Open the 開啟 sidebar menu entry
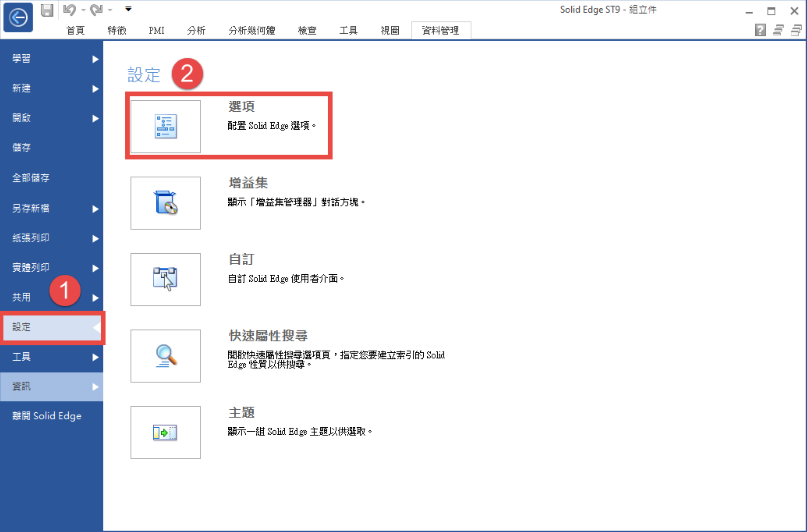The image size is (807, 532). (x=52, y=118)
